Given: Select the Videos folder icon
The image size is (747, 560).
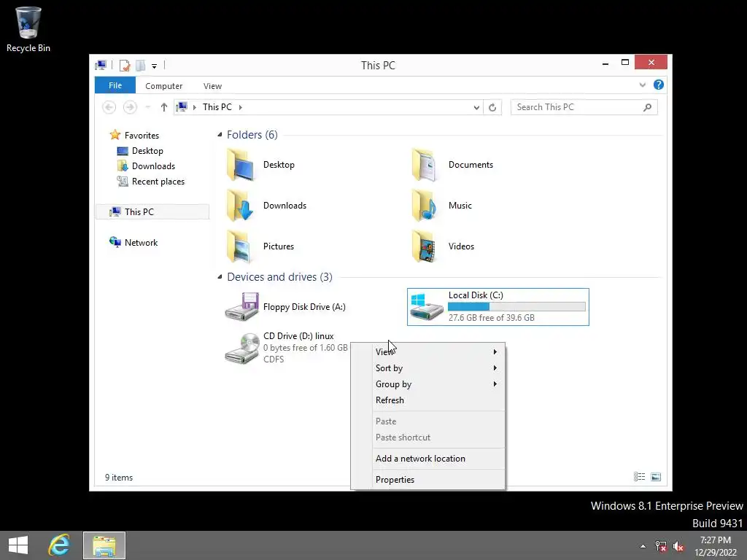Looking at the screenshot, I should point(425,246).
